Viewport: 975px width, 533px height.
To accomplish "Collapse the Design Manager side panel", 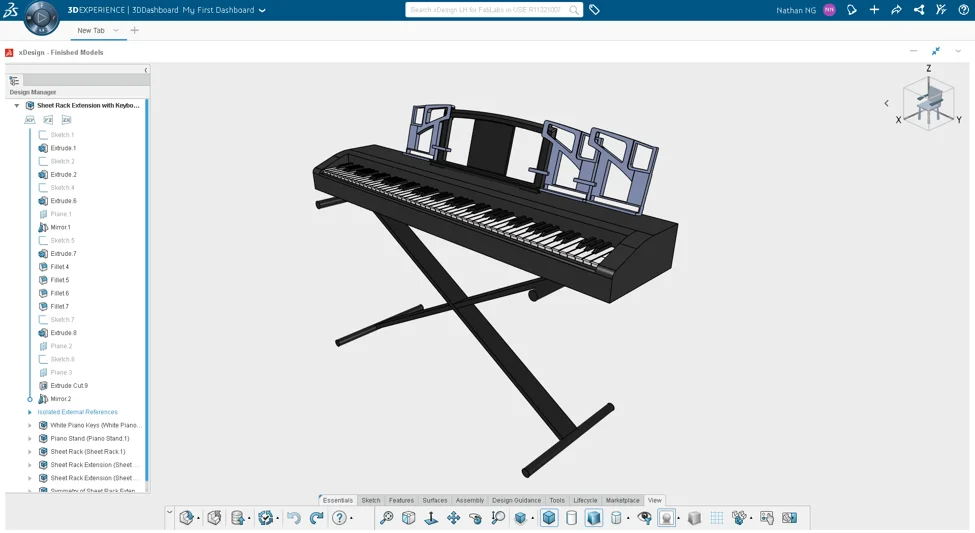I will [x=146, y=70].
